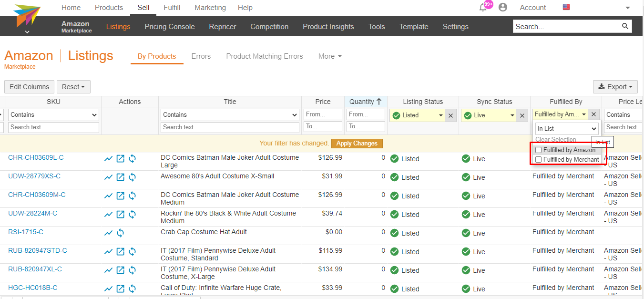644x299 pixels.
Task: Open price chart icon for CHR-CH03609M-C
Action: pyautogui.click(x=109, y=196)
